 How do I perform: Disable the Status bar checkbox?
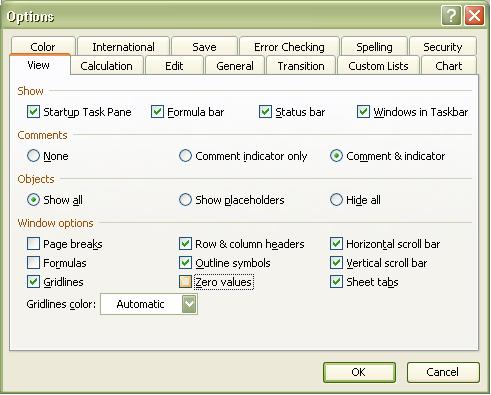265,112
